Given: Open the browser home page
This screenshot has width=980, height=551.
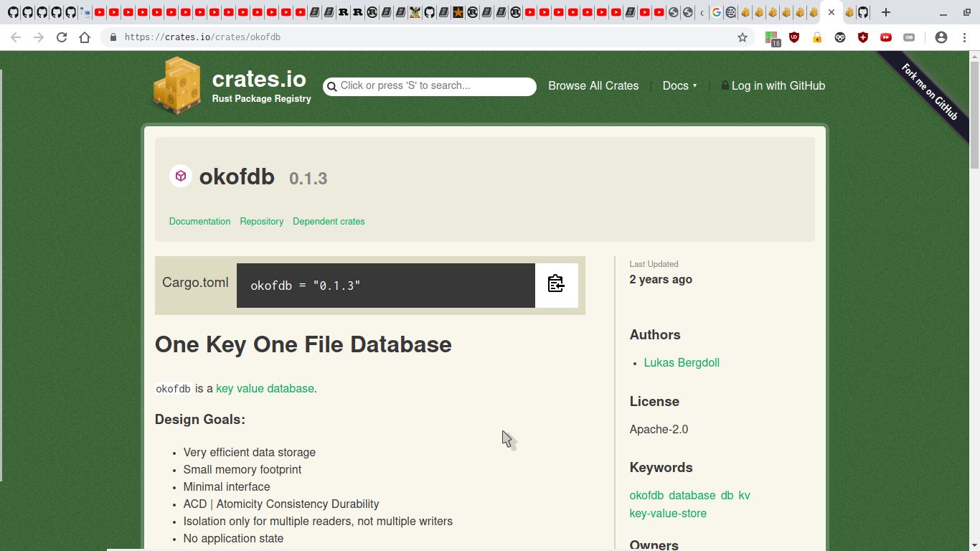Looking at the screenshot, I should pyautogui.click(x=85, y=37).
